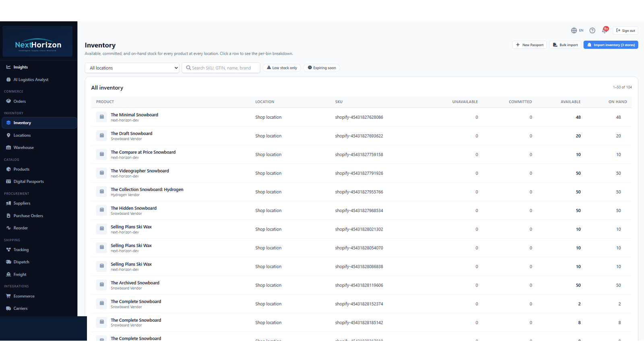Click The Draft Snowboard product thumbnail icon
Viewport: 644px width, 362px height.
pyautogui.click(x=102, y=136)
